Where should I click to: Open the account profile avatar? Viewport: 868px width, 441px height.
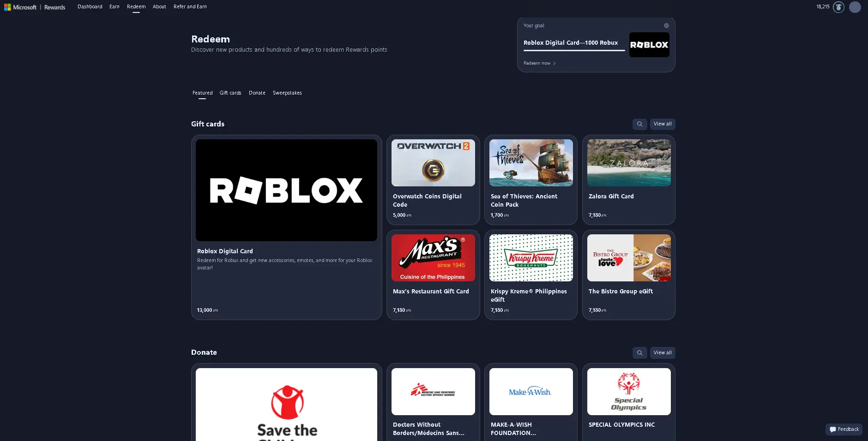(x=855, y=7)
